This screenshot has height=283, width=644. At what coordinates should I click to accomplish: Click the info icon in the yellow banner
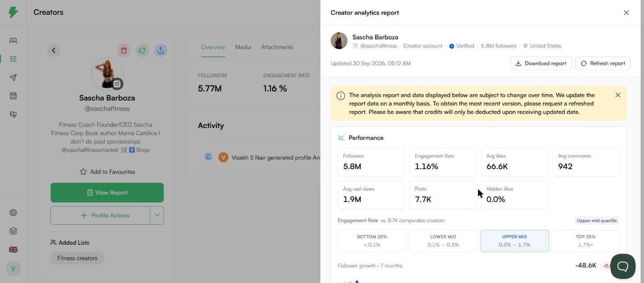[341, 96]
